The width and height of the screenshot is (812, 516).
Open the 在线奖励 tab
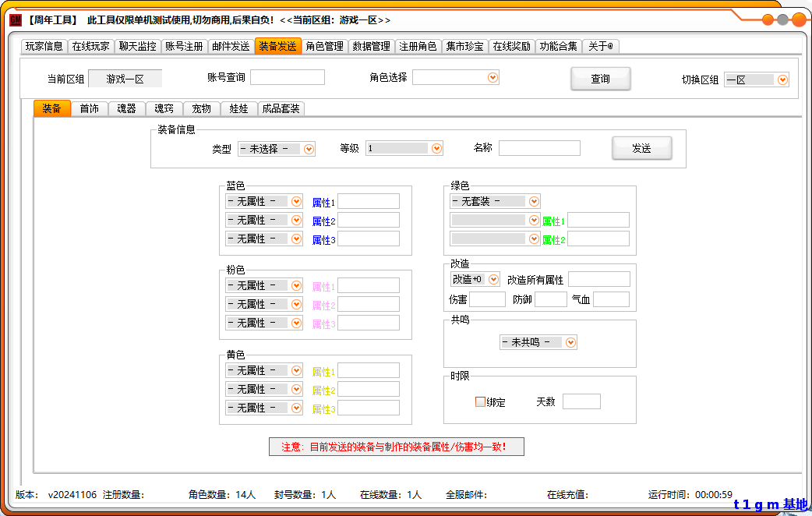(511, 46)
